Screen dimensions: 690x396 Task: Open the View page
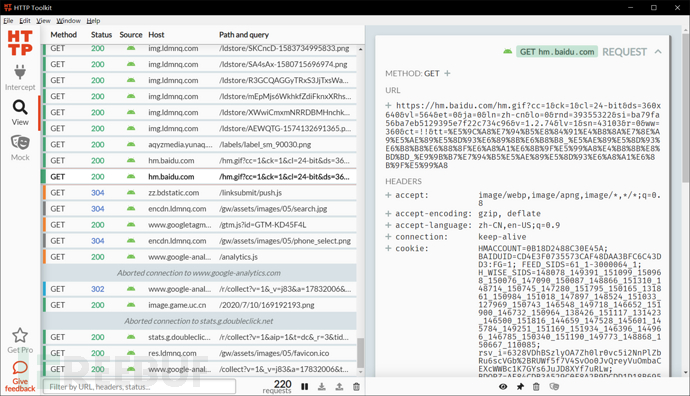[20, 113]
